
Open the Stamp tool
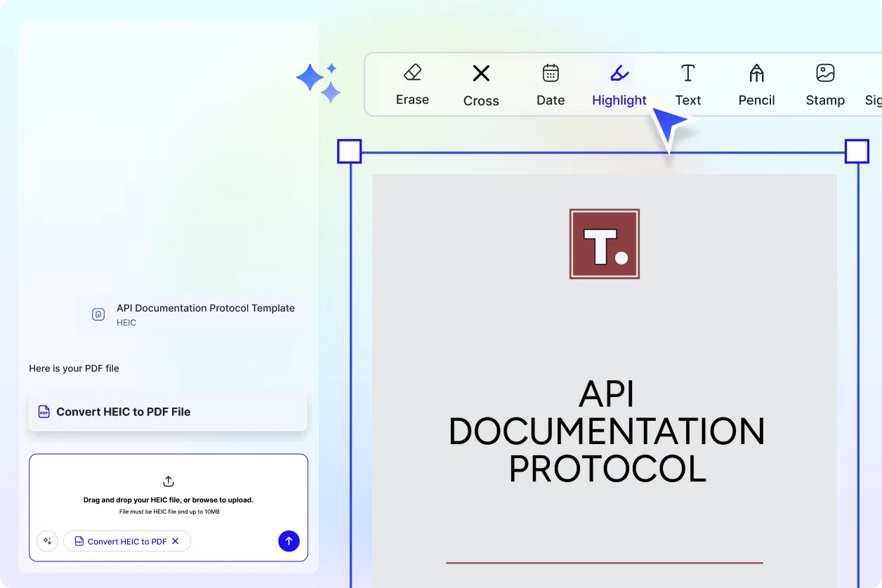pos(824,84)
